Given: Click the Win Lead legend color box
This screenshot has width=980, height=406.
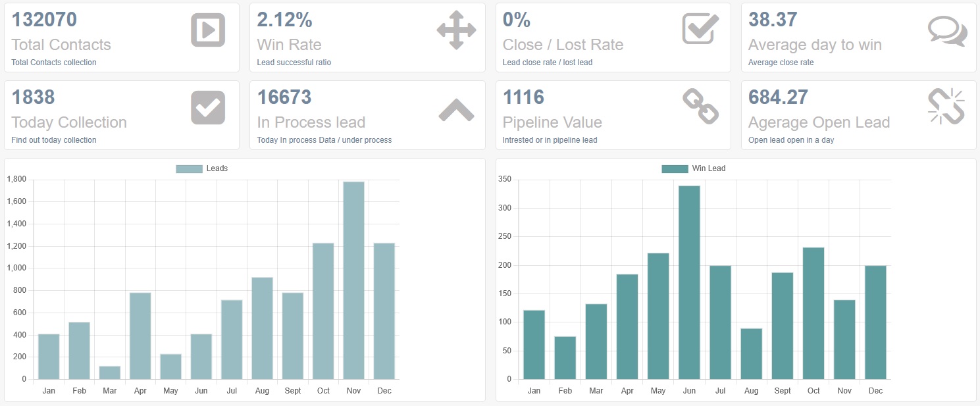Looking at the screenshot, I should point(675,169).
